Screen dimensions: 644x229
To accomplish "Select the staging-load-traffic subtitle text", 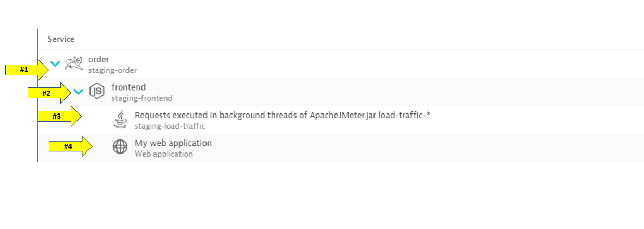I will pyautogui.click(x=170, y=126).
